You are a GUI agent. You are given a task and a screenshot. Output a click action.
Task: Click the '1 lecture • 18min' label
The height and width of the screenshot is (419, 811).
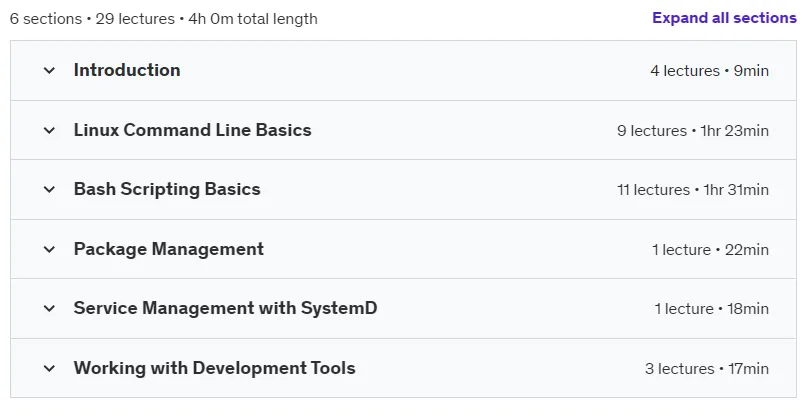coord(712,309)
